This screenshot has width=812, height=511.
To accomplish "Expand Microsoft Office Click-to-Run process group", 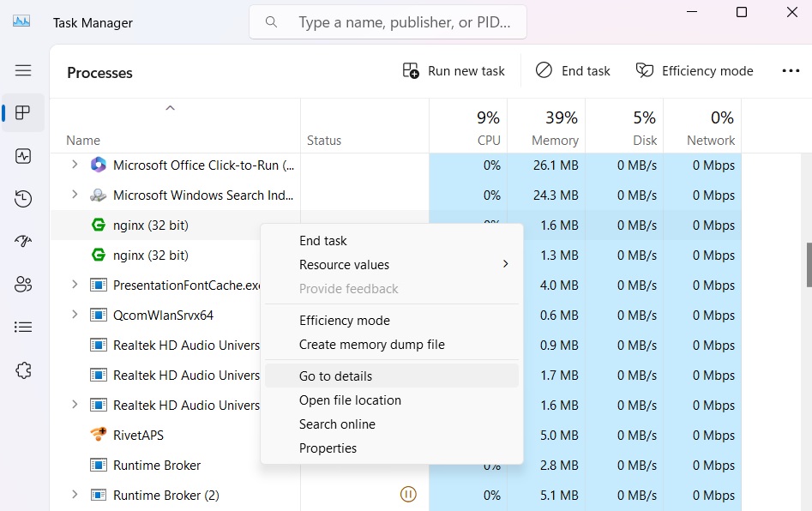I will coord(74,165).
